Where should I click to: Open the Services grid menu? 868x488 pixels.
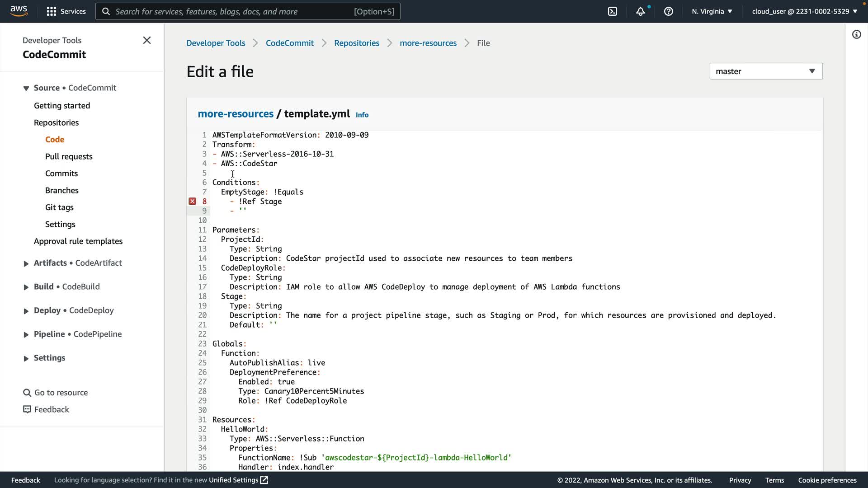52,11
